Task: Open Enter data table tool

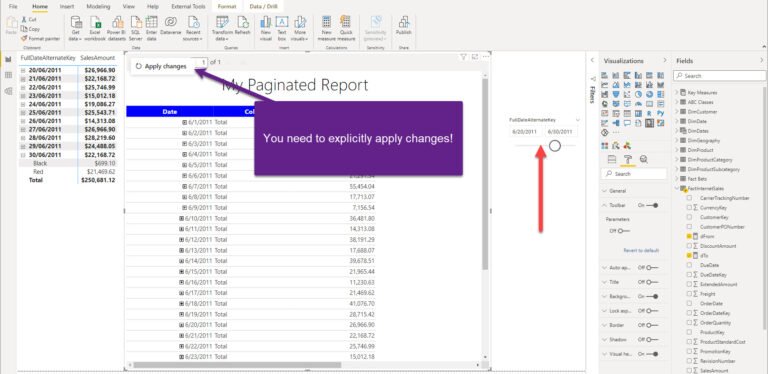Action: point(152,28)
